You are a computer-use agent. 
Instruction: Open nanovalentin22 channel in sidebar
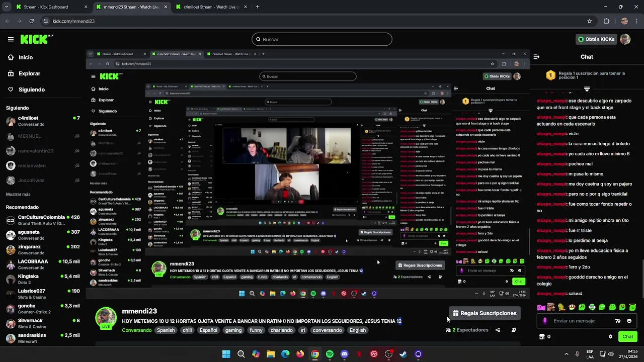[43, 151]
